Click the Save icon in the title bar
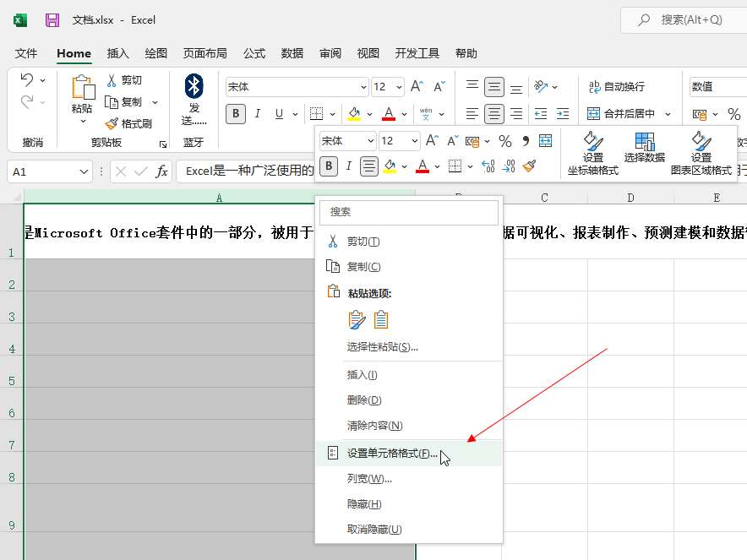Viewport: 747px width, 560px height. (52, 20)
